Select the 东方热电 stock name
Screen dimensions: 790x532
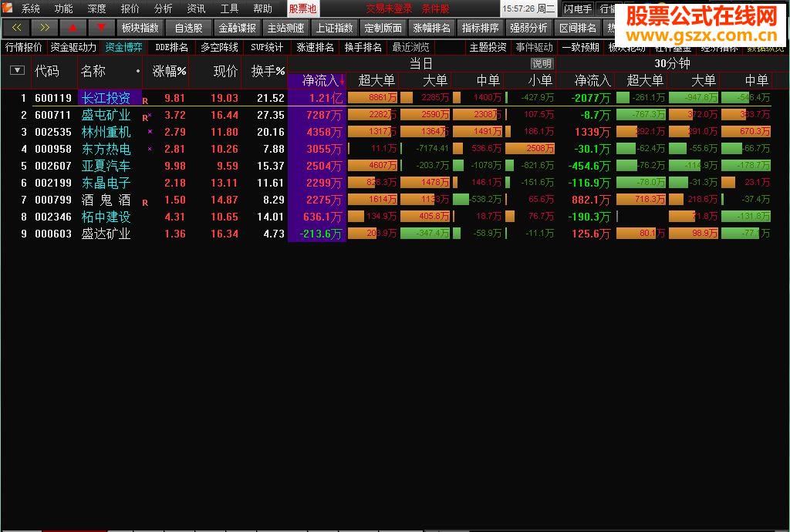(106, 149)
